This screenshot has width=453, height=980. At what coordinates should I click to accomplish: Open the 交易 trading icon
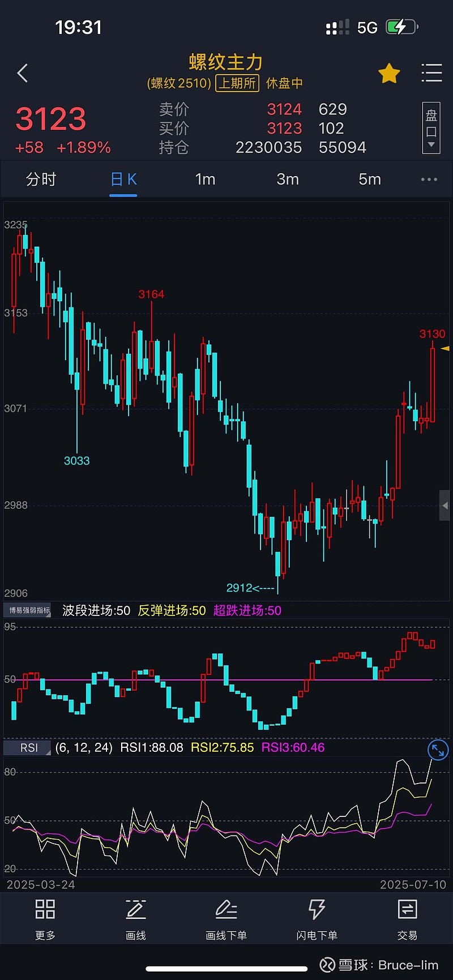coord(408,919)
